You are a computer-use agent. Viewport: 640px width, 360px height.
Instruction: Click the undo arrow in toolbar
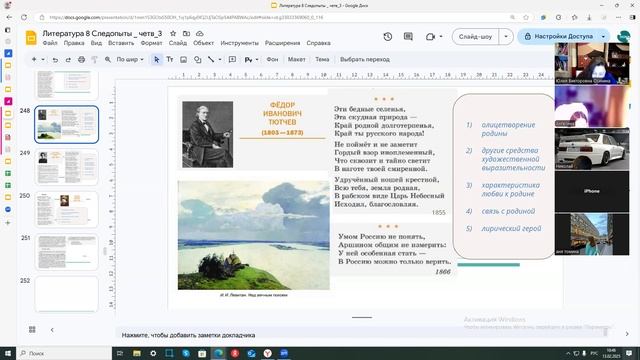[x=55, y=60]
